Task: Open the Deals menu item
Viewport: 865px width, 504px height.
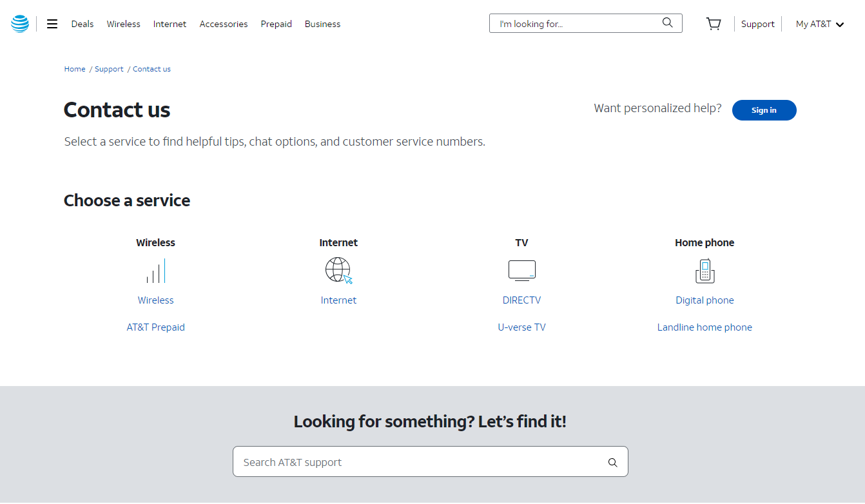Action: click(83, 24)
